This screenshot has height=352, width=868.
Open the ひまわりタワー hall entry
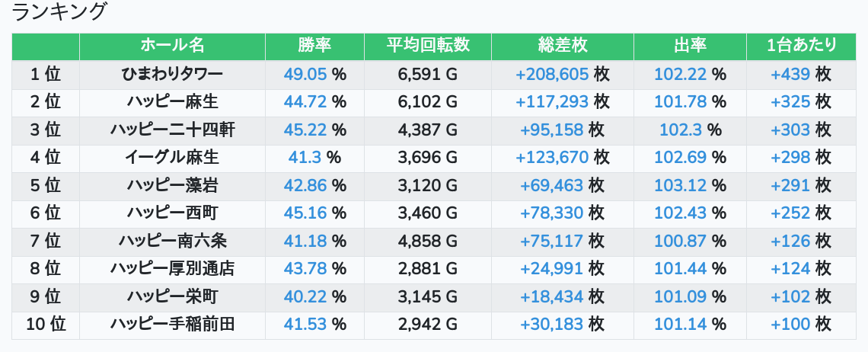pos(172,74)
